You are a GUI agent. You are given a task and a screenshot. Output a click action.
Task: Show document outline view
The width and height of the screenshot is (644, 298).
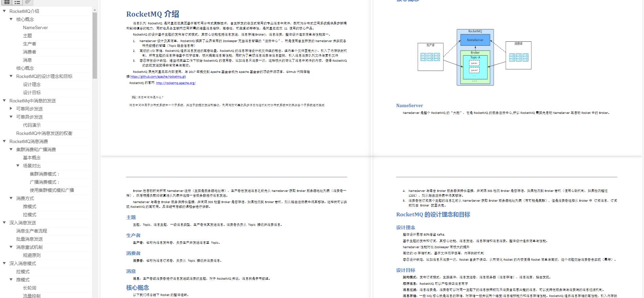(17, 2)
